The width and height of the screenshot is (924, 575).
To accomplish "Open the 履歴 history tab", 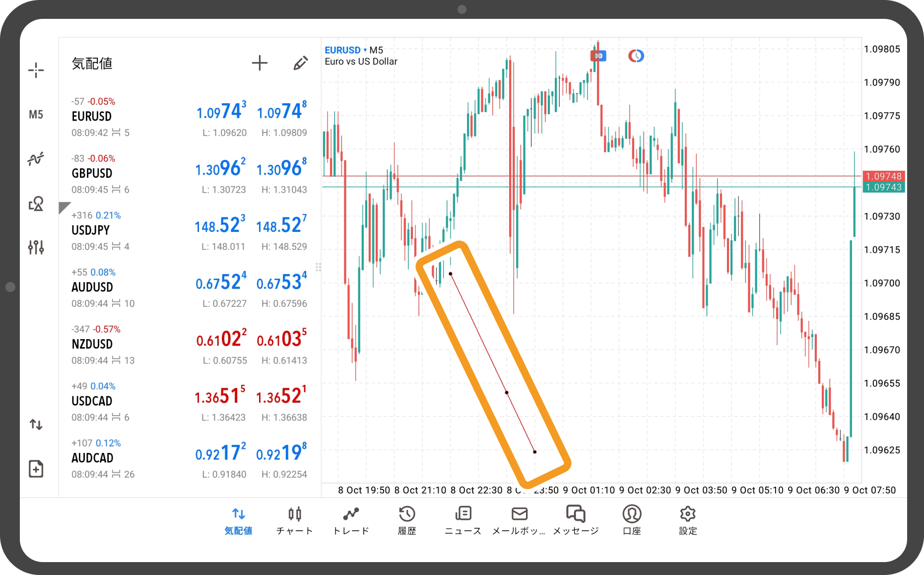I will tap(407, 520).
